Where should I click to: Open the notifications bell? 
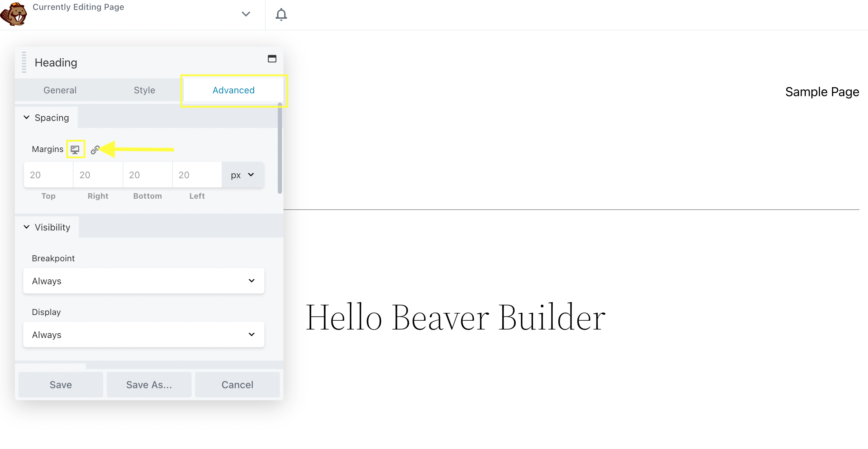pos(281,14)
